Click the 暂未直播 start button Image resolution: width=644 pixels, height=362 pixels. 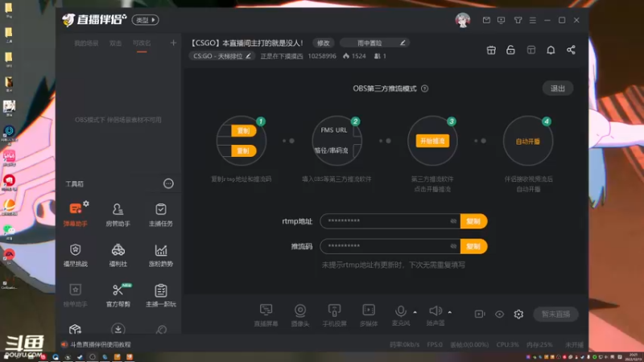coord(555,314)
